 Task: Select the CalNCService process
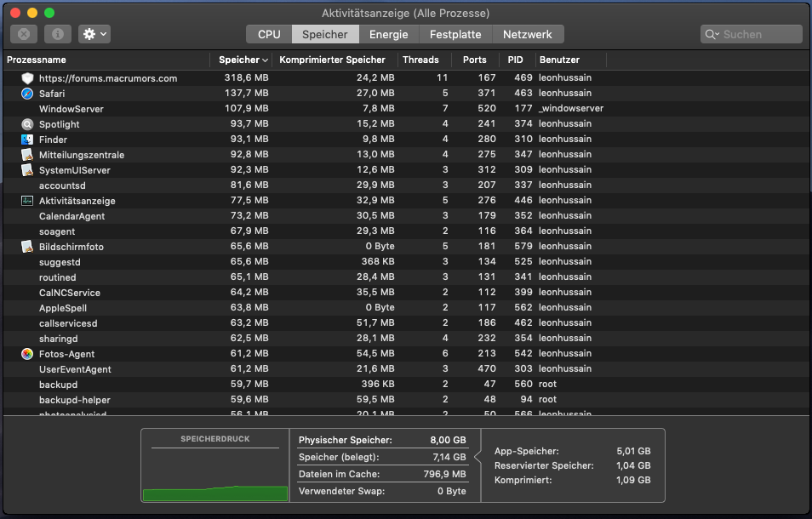pos(406,293)
